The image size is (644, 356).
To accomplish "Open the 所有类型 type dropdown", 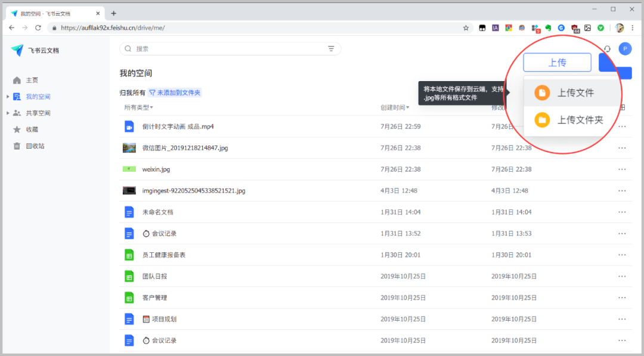I will [x=139, y=107].
